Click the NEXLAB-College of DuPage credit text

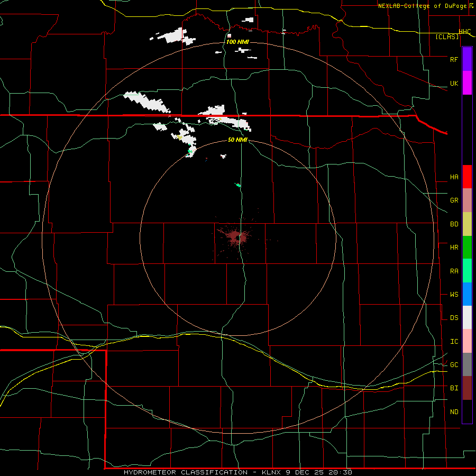[423, 6]
